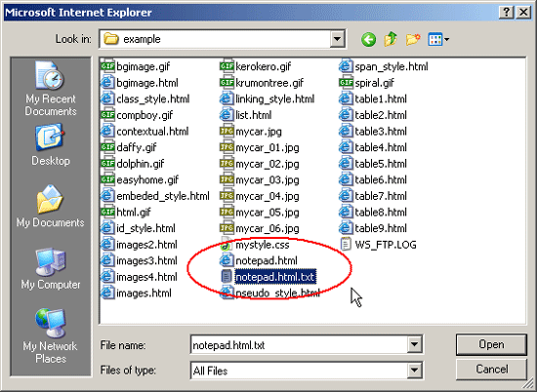Select daffy.gif file icon
This screenshot has height=392, width=537.
click(x=107, y=147)
